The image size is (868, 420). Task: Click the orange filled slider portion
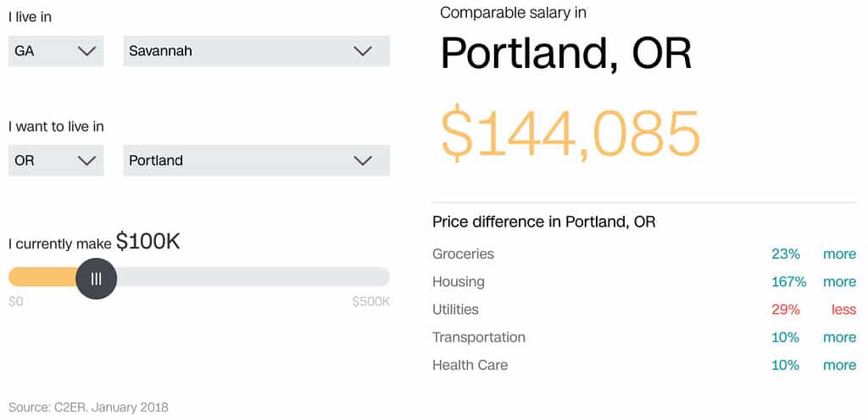pyautogui.click(x=41, y=277)
